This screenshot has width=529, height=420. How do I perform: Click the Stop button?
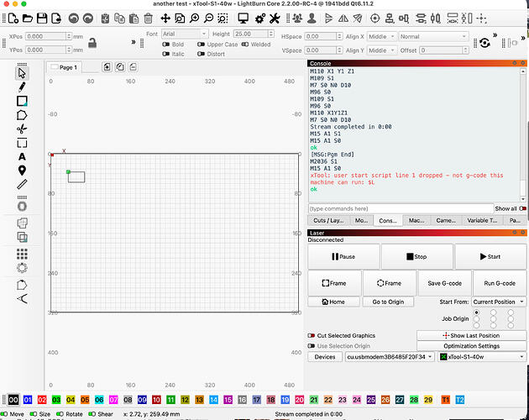coord(416,256)
